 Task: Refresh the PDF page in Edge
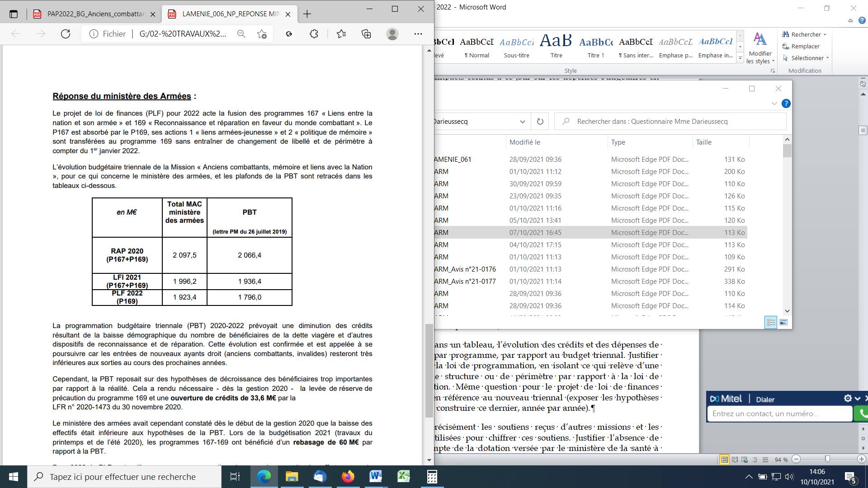coord(66,34)
